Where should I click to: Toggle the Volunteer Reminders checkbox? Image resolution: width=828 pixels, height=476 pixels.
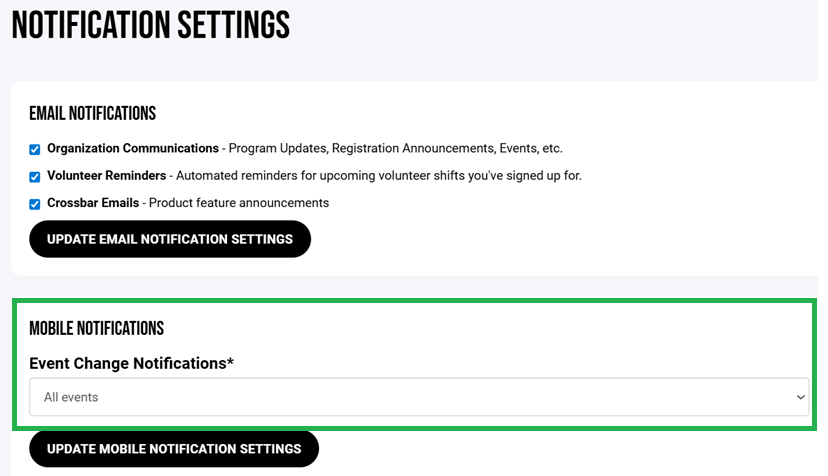35,177
